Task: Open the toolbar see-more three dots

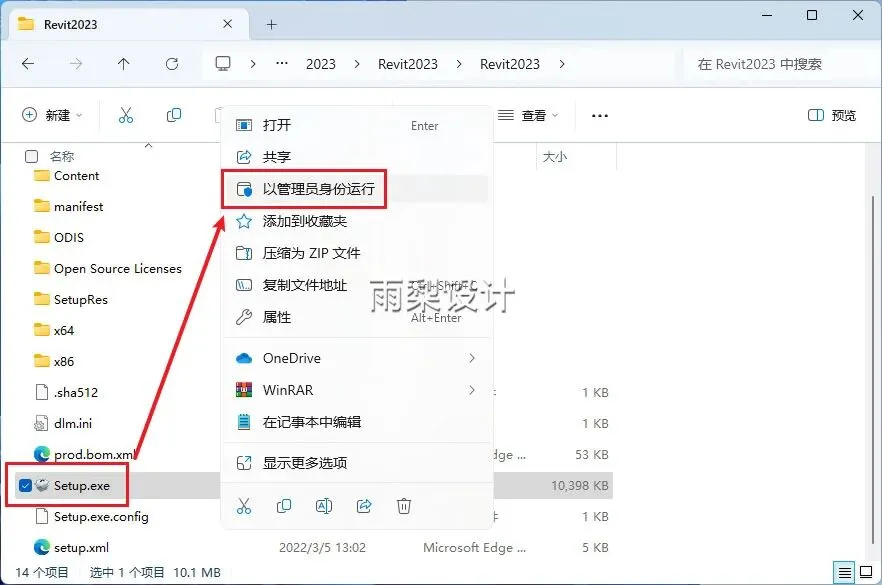Action: (600, 115)
